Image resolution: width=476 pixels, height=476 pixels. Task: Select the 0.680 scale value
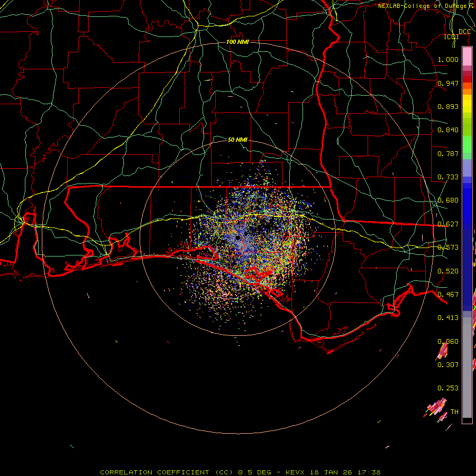[x=448, y=200]
